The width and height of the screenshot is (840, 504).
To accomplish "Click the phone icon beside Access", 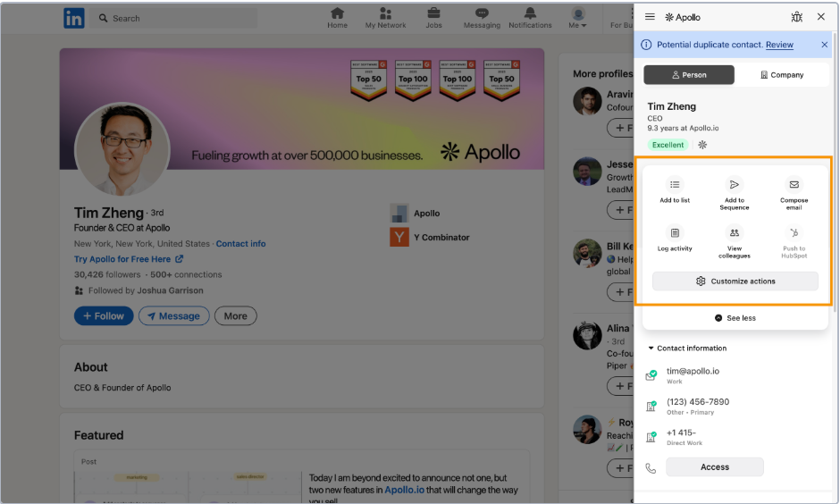I will (651, 468).
